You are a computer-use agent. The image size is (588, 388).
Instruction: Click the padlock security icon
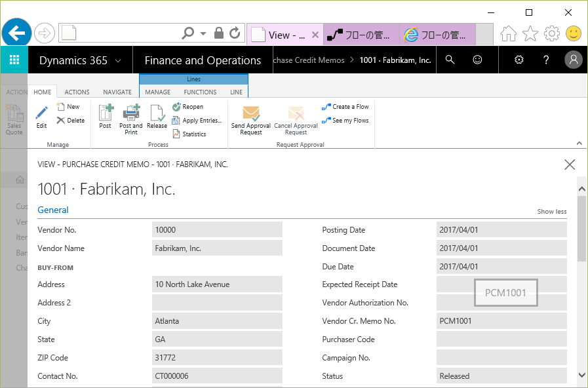tap(219, 33)
